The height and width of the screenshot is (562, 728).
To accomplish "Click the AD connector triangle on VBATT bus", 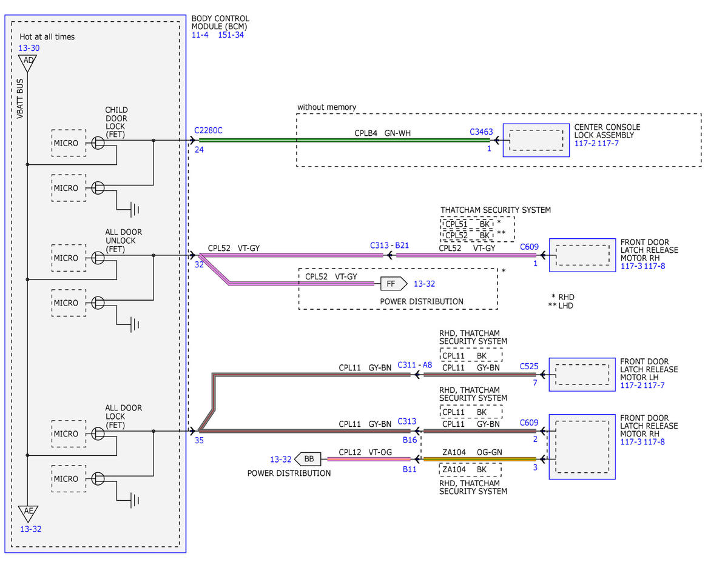I will (28, 62).
